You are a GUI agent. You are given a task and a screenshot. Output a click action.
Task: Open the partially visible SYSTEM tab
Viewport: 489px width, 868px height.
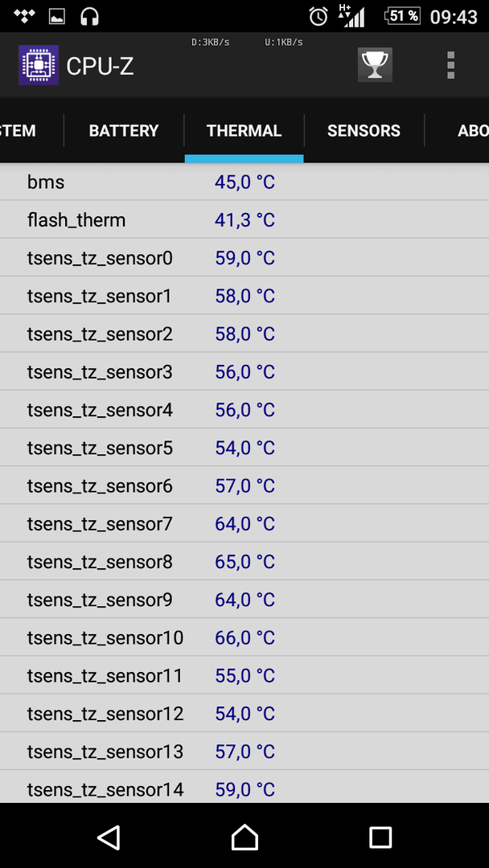[x=18, y=131]
